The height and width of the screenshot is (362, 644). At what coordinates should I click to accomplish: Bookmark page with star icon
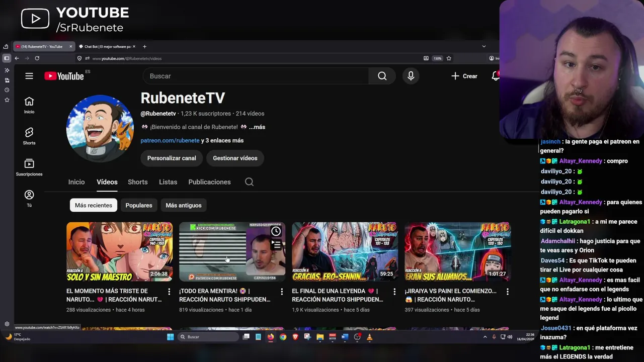449,58
